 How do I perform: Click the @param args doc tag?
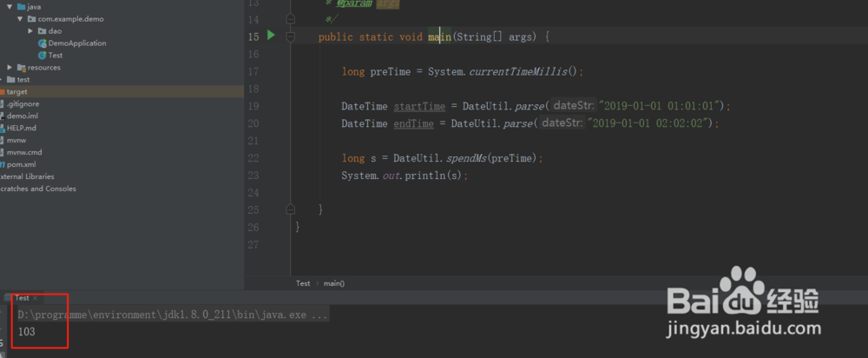click(x=367, y=3)
